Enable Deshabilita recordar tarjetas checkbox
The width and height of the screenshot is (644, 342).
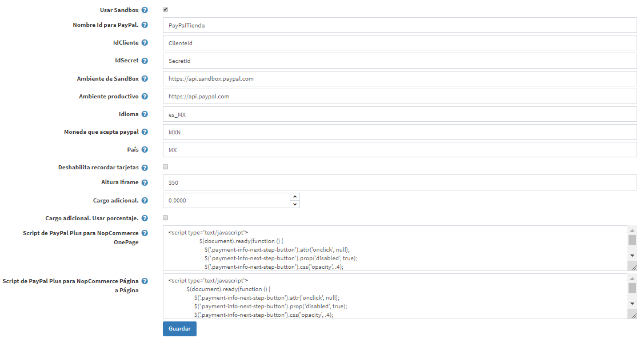[166, 167]
